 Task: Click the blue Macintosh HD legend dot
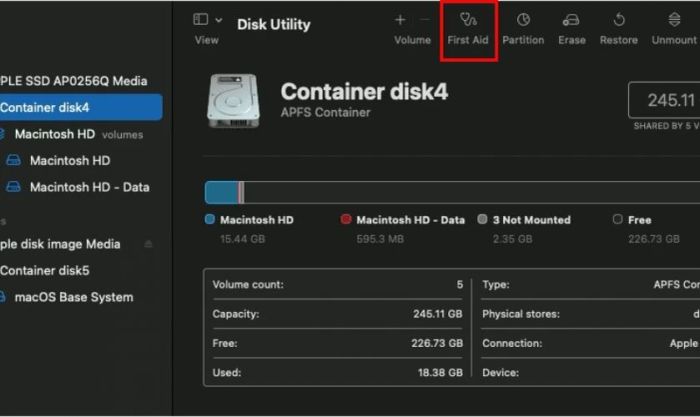tap(209, 219)
